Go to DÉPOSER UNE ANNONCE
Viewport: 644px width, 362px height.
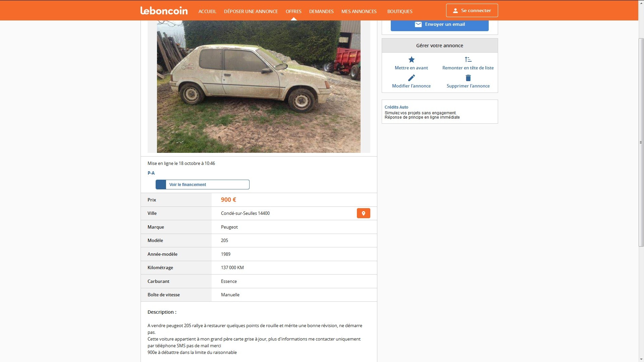pyautogui.click(x=251, y=11)
